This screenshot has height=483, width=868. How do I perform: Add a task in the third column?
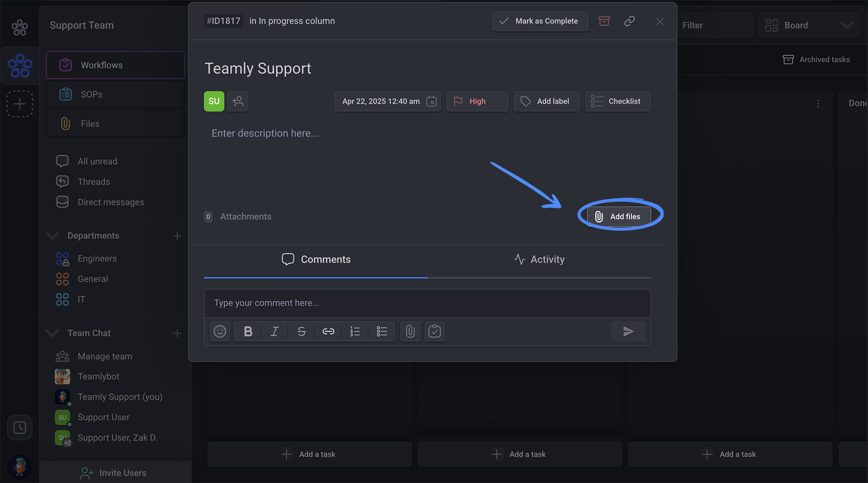730,454
